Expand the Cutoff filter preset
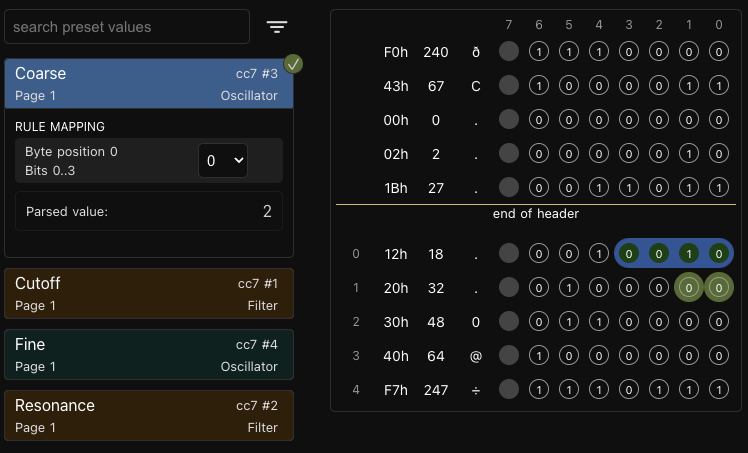This screenshot has height=453, width=748. click(x=149, y=294)
